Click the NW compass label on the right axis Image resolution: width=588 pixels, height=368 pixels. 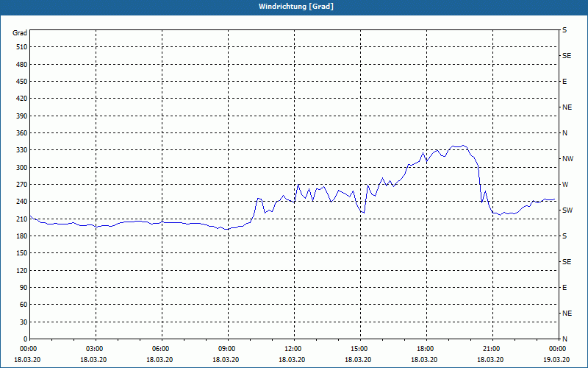point(567,159)
